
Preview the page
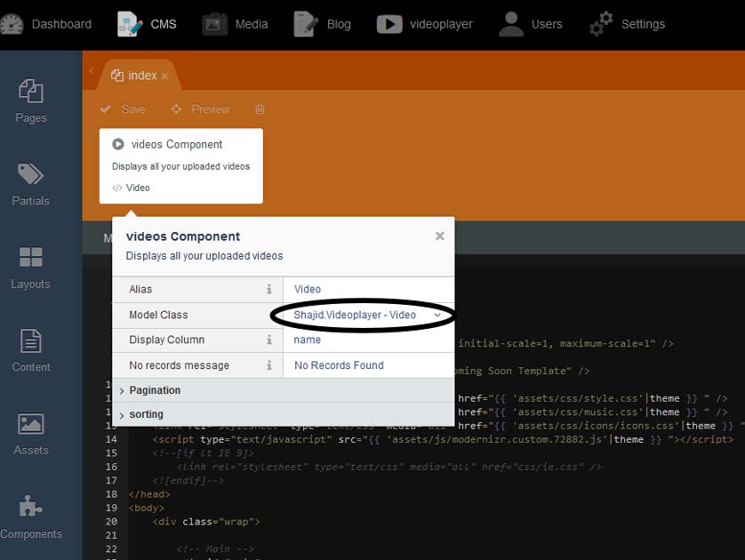click(x=200, y=109)
